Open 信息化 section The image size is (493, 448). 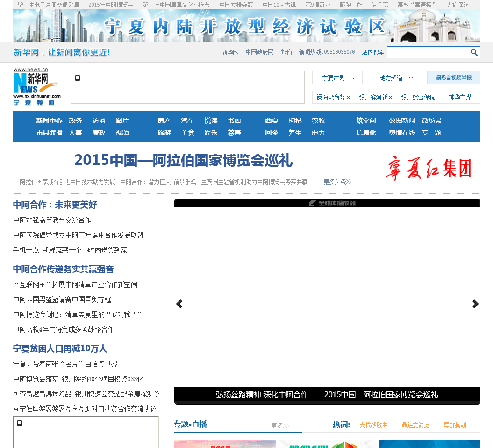[x=366, y=133]
